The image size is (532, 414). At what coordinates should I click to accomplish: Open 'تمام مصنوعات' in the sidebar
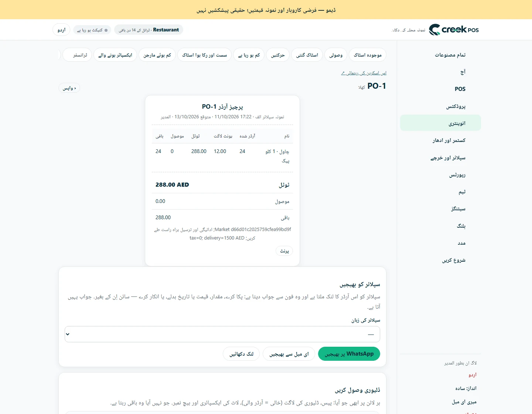click(440, 55)
